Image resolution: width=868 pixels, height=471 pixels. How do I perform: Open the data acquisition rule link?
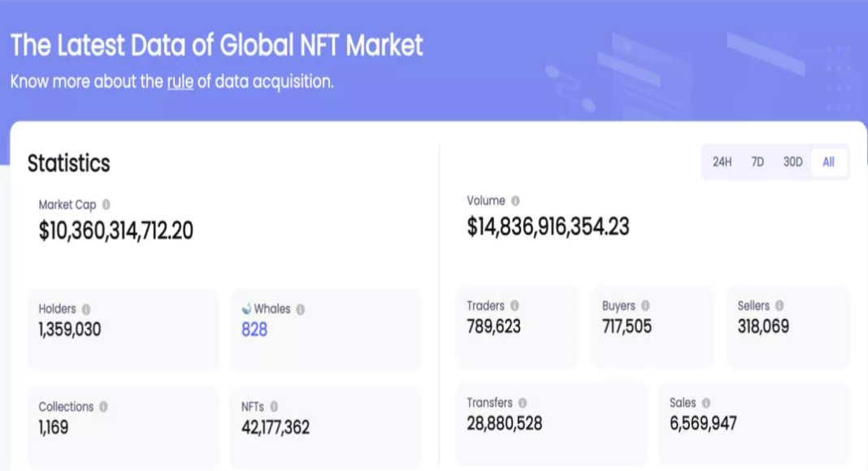(x=180, y=82)
